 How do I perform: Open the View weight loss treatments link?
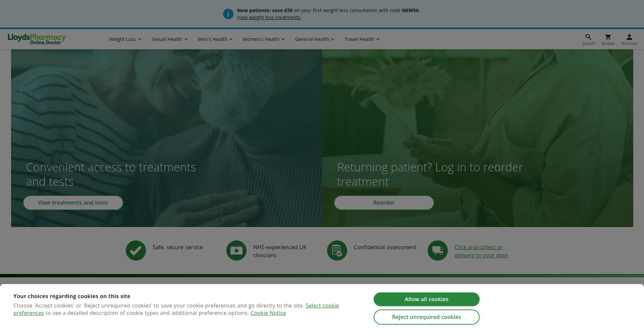click(x=269, y=17)
